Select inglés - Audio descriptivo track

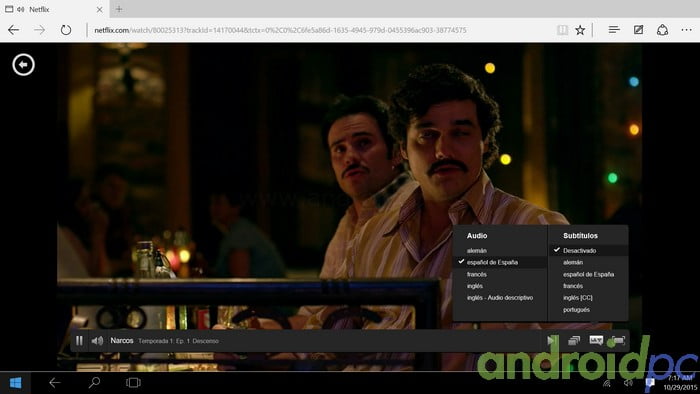(500, 298)
